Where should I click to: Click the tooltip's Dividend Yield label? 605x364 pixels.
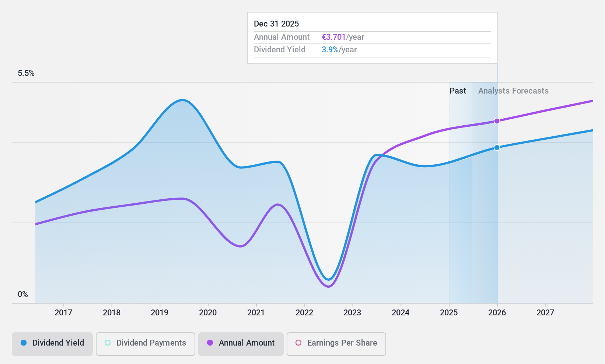(280, 50)
